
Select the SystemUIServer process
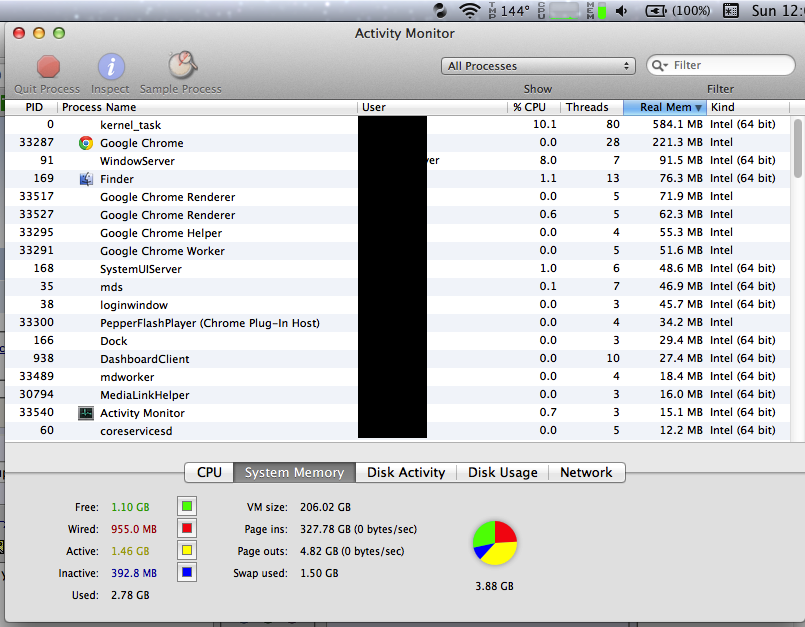pyautogui.click(x=397, y=269)
